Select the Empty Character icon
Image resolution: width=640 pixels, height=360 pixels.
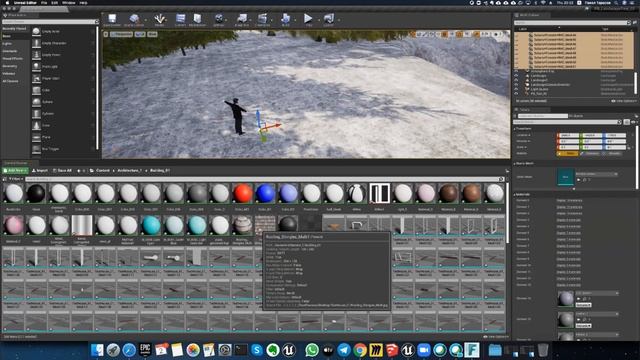[x=36, y=43]
